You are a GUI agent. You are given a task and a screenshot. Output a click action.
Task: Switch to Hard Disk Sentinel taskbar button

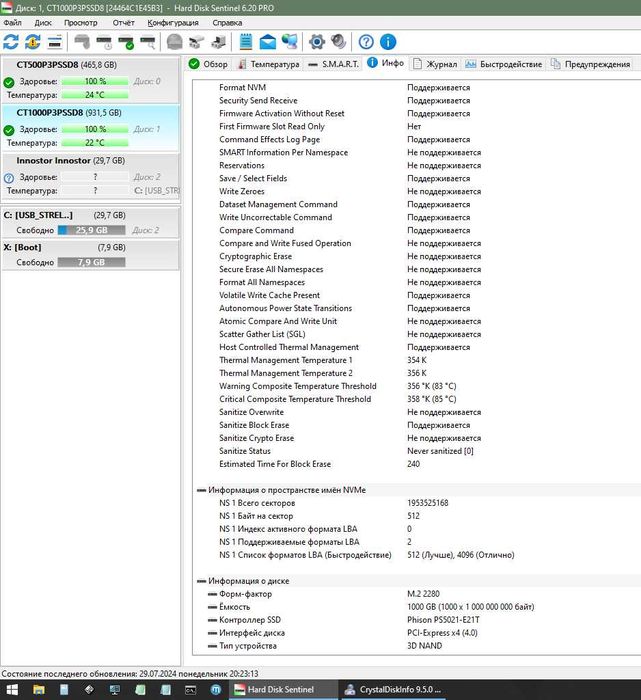point(282,690)
